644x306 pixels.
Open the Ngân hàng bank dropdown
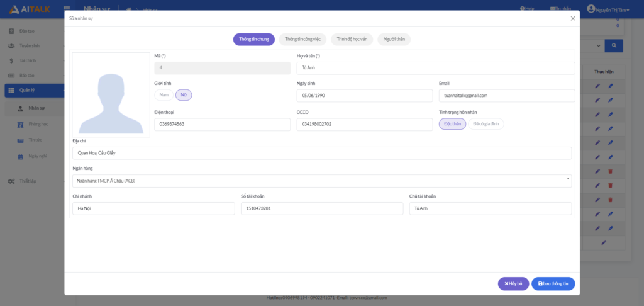[x=322, y=181]
